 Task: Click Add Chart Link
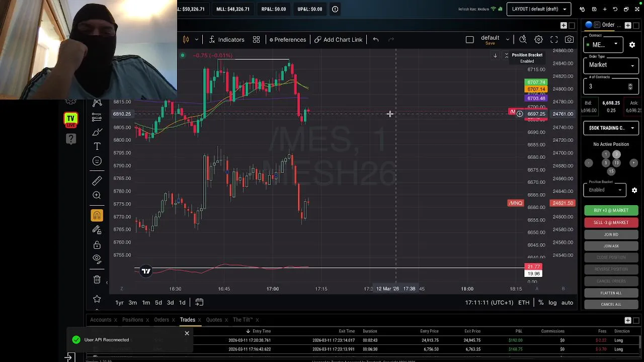point(338,40)
